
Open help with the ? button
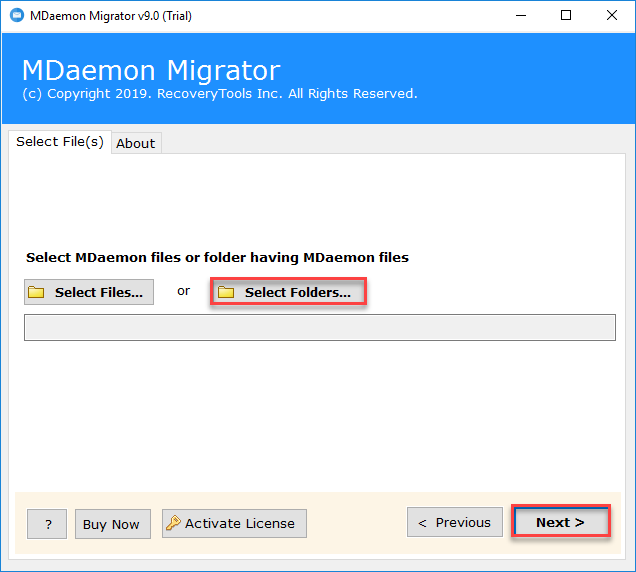pyautogui.click(x=47, y=524)
